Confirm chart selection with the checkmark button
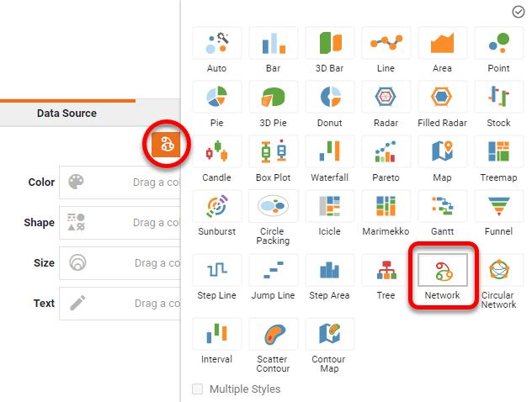 click(519, 11)
